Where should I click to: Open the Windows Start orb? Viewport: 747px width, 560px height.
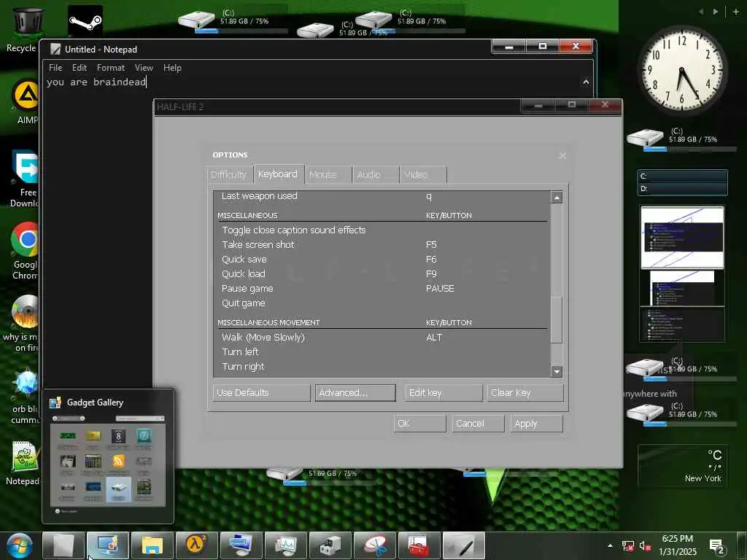[20, 545]
